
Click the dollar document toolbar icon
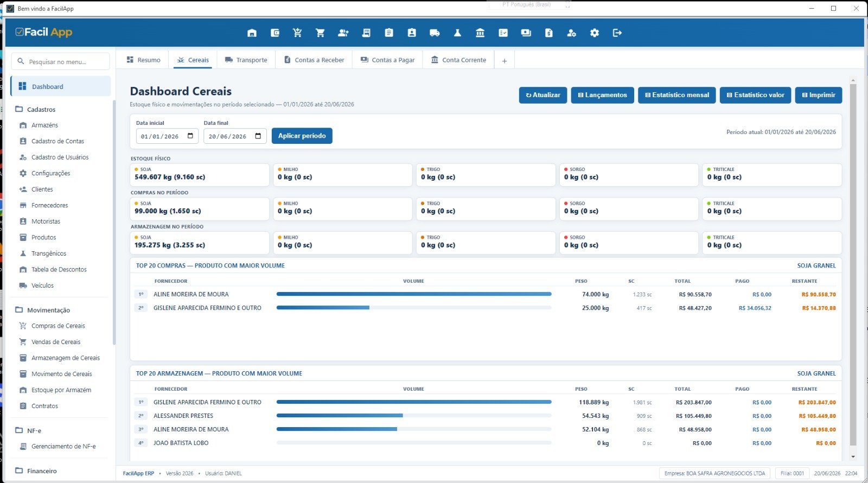[549, 33]
